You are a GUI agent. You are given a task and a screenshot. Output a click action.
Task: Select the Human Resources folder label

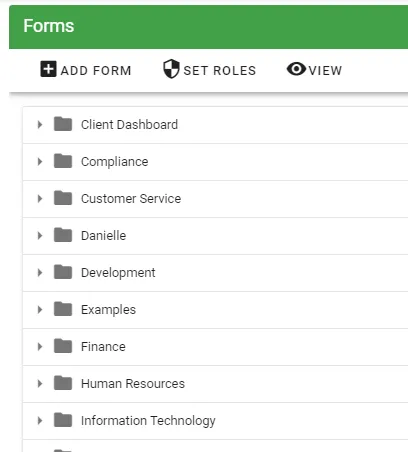pos(133,384)
